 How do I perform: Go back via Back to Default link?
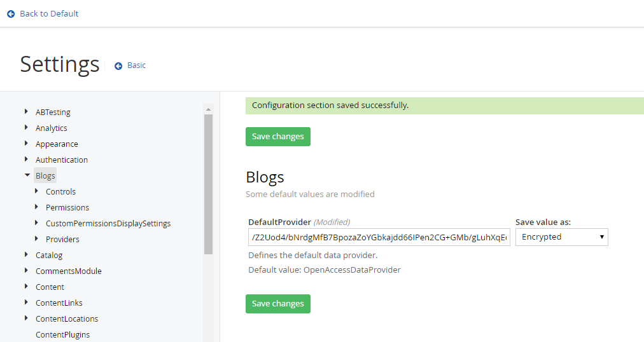(49, 14)
